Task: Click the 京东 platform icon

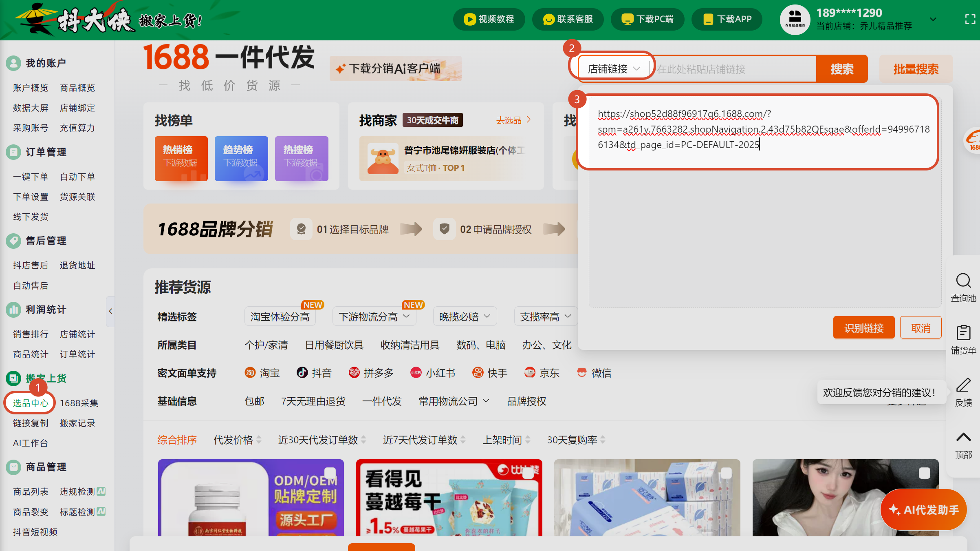Action: click(530, 373)
